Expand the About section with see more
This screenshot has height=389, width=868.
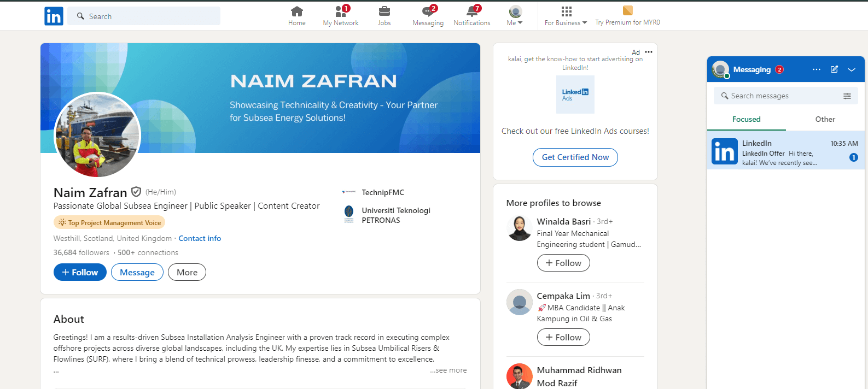pos(448,370)
